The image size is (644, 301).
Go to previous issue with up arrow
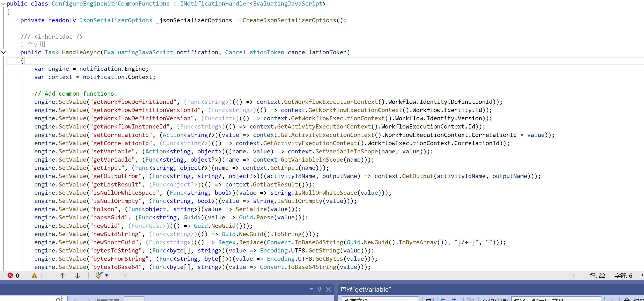tap(62, 276)
